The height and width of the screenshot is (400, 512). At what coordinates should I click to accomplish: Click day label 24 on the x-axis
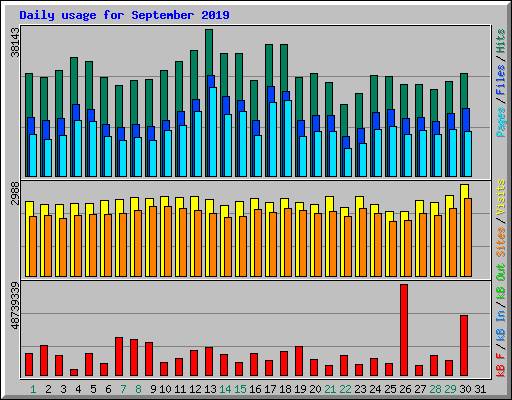click(x=375, y=389)
